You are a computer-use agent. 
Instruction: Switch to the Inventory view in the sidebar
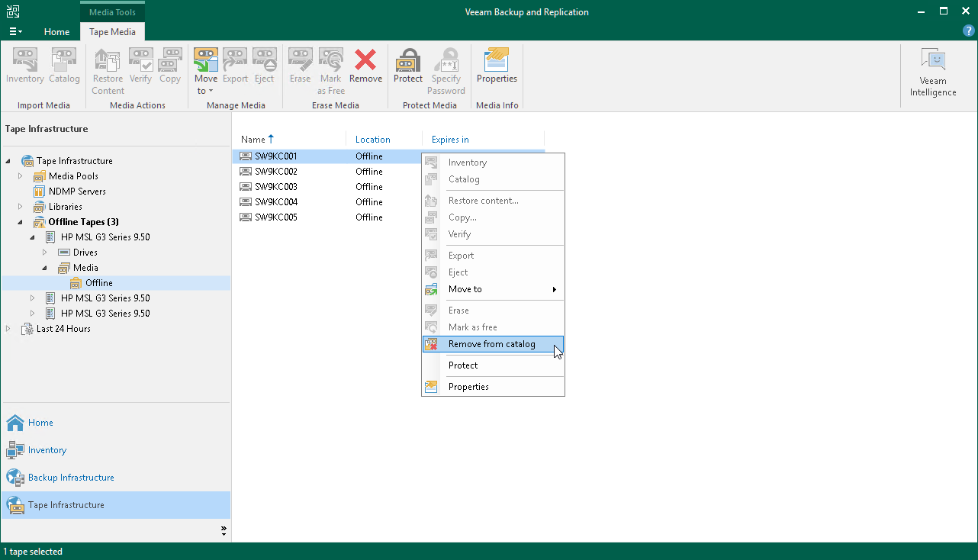pyautogui.click(x=47, y=450)
